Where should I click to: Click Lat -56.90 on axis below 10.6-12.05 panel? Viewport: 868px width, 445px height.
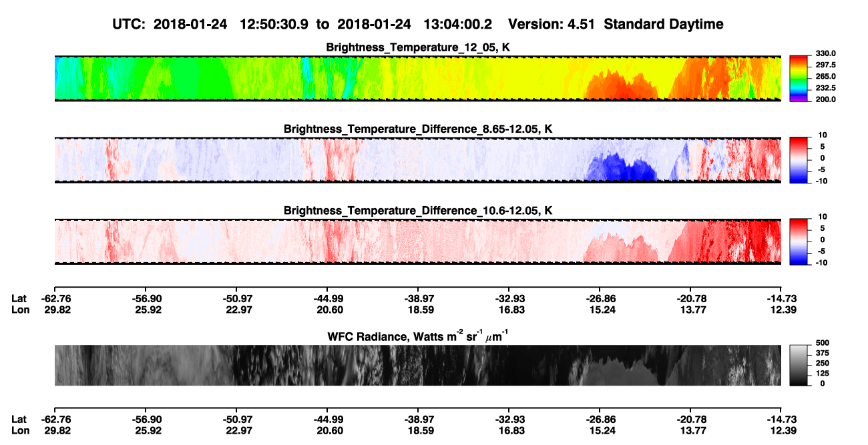point(146,299)
